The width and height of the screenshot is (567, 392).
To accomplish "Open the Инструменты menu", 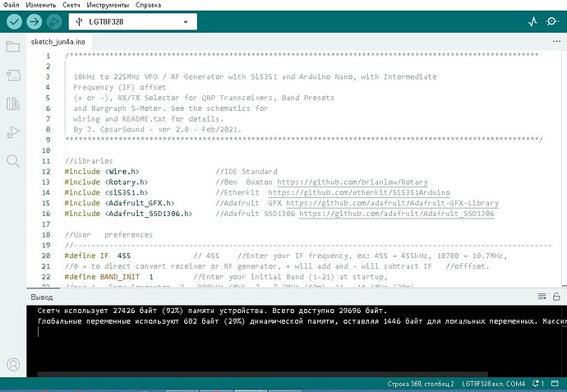I will 108,5.
